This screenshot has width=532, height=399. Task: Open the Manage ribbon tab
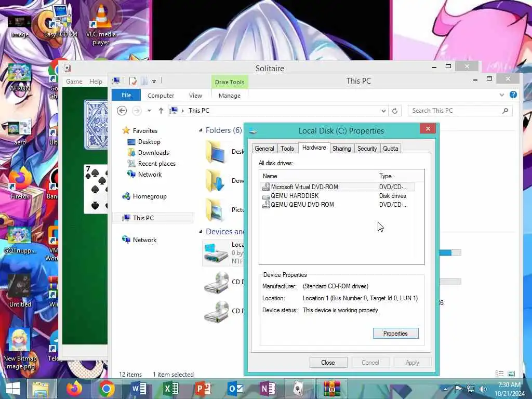pyautogui.click(x=229, y=96)
